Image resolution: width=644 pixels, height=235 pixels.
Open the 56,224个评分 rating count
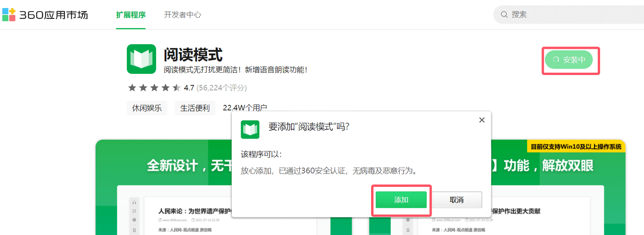[221, 88]
